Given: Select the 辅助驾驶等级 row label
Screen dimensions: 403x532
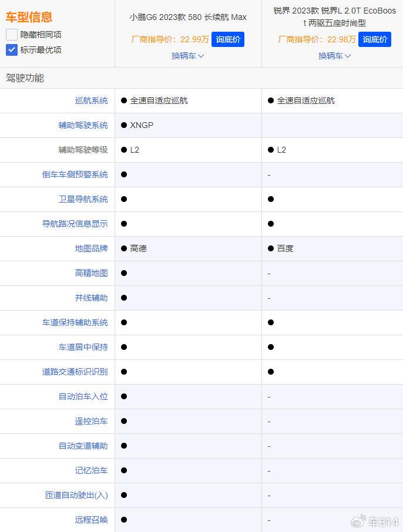Looking at the screenshot, I should (83, 150).
